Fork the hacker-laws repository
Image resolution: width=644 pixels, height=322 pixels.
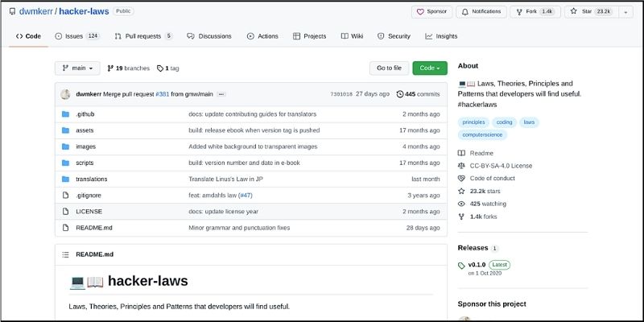tap(535, 11)
